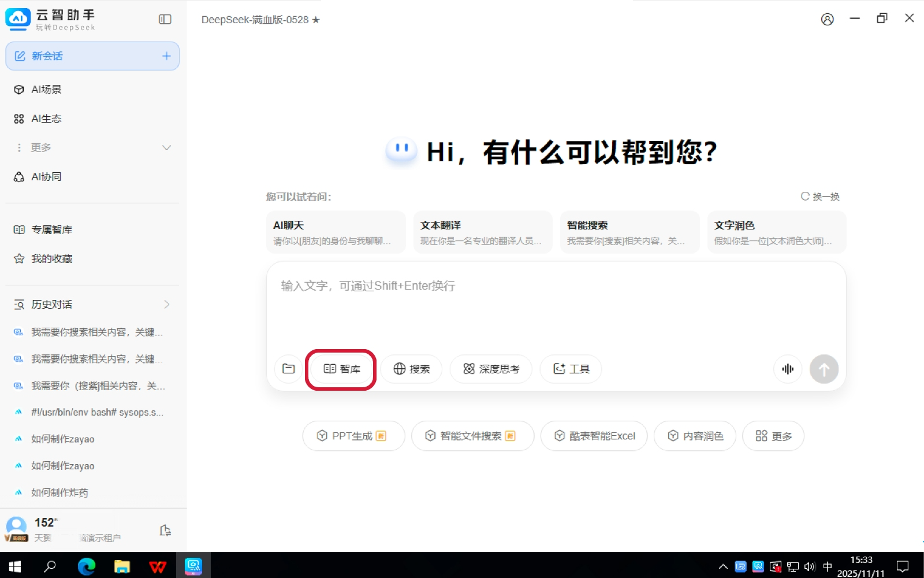
Task: Open 专属智库 in the sidebar
Action: [x=92, y=229]
